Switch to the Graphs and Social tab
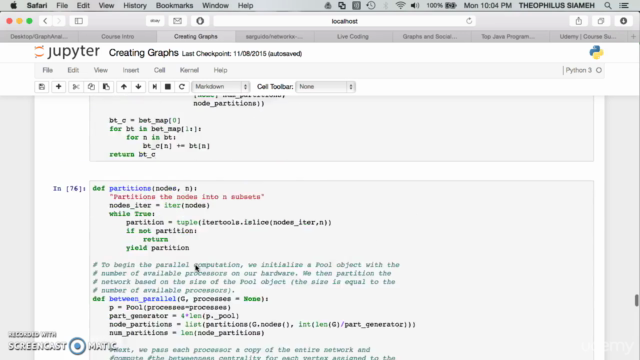 pyautogui.click(x=430, y=36)
